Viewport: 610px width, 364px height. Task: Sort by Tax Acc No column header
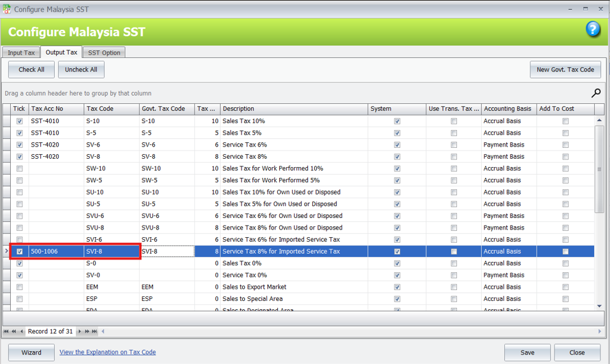click(56, 109)
